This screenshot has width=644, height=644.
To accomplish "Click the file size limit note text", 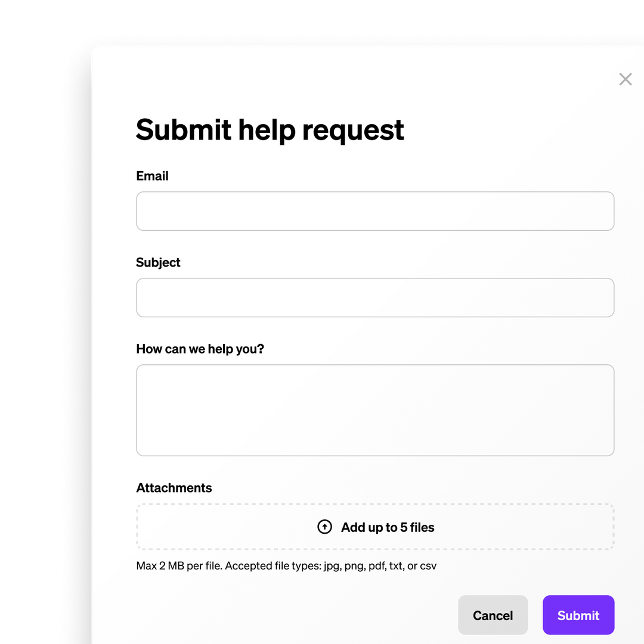I will (x=286, y=565).
